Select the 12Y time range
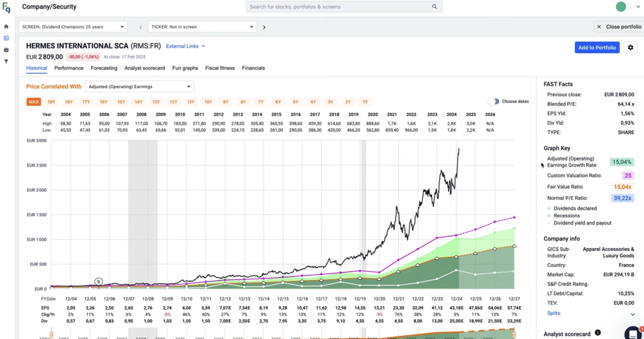Image resolution: width=644 pixels, height=339 pixels. coord(173,102)
